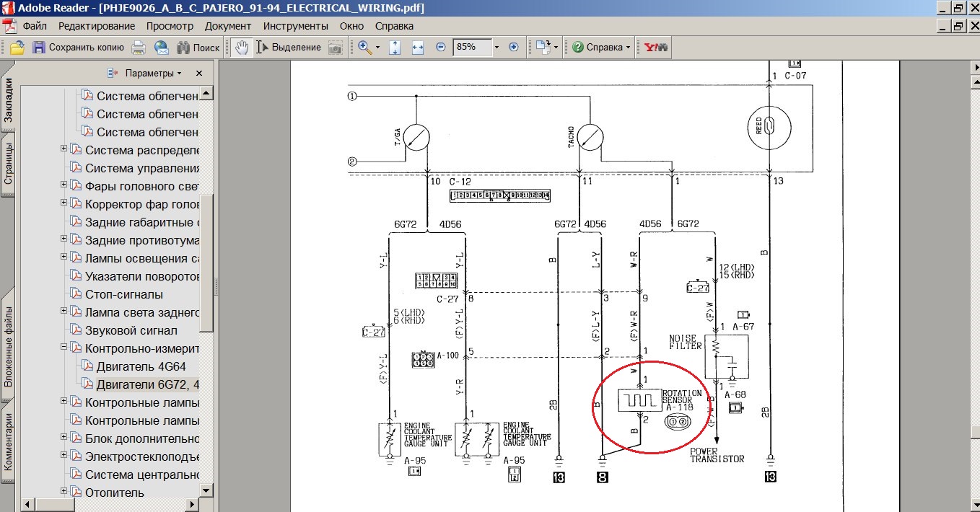Click the Print icon in toolbar
Viewport: 980px width, 512px height.
point(139,48)
